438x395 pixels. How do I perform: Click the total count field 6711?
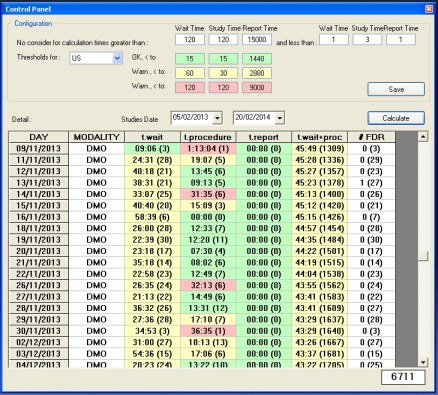[x=403, y=377]
